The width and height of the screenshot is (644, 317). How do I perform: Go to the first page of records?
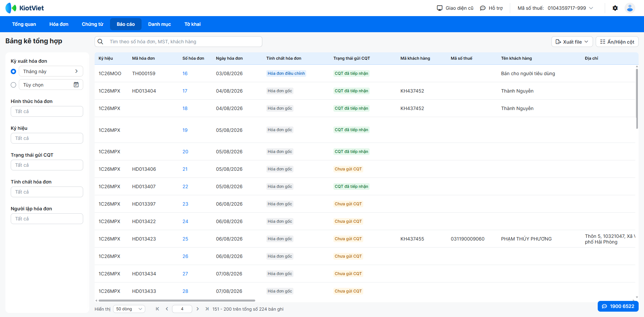point(157,309)
